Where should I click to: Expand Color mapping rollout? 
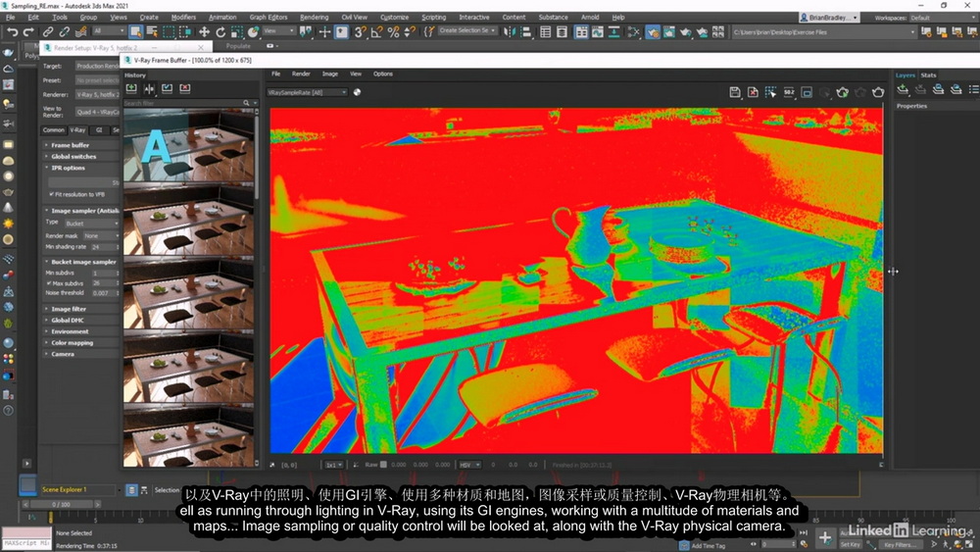point(72,342)
